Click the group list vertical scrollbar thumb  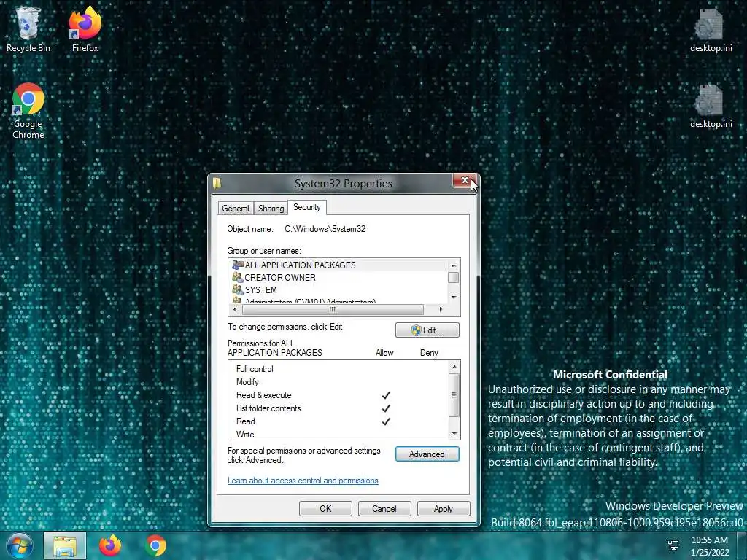click(454, 277)
